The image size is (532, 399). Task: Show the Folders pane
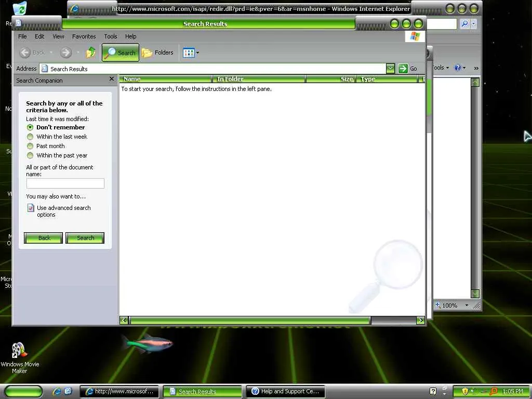(157, 52)
